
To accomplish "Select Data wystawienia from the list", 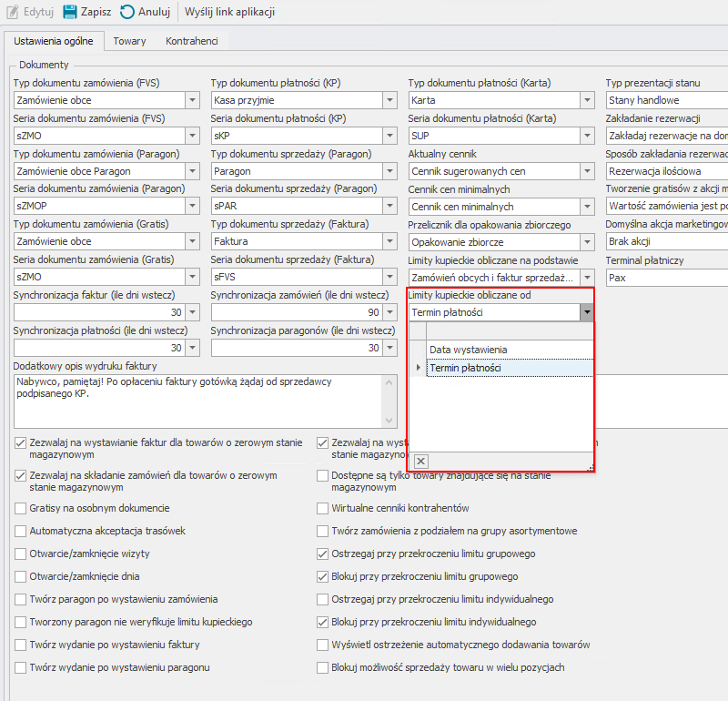I will pos(469,350).
